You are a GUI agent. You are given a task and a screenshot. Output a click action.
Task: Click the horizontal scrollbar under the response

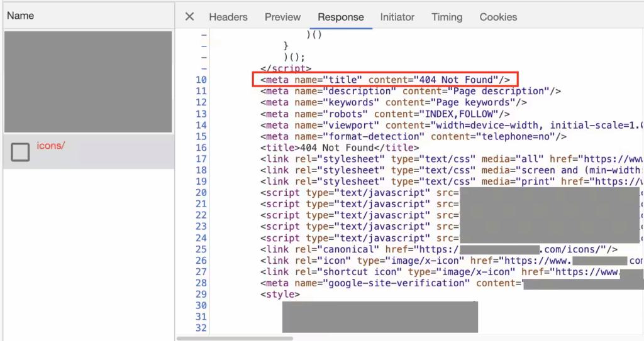(235, 338)
